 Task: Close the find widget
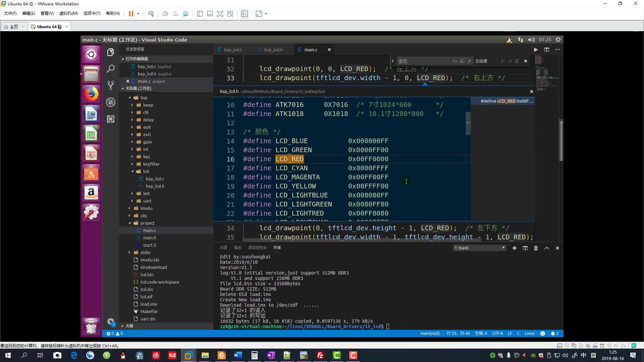525,61
